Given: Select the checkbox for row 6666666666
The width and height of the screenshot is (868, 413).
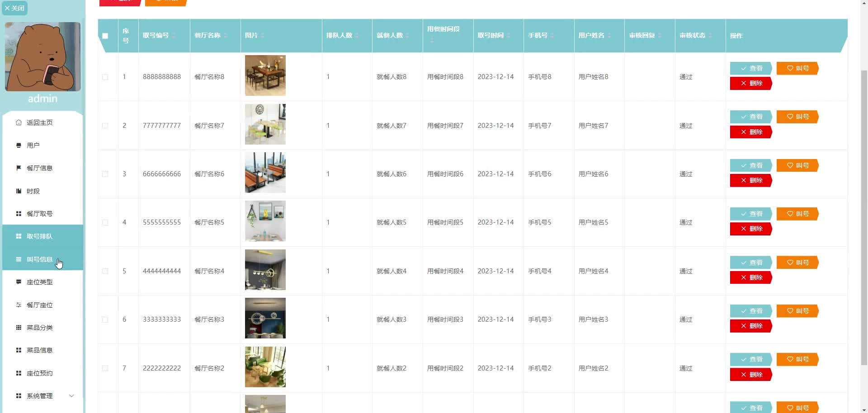Looking at the screenshot, I should click(105, 174).
